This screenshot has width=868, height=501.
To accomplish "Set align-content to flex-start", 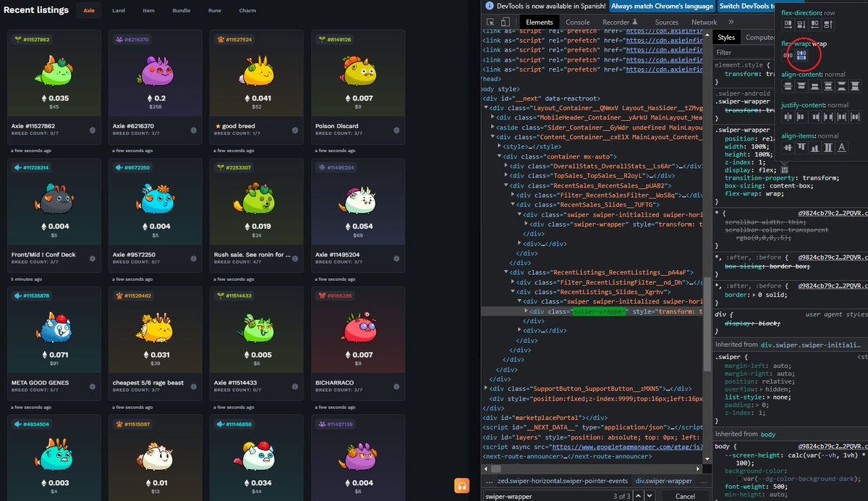I will coord(801,85).
